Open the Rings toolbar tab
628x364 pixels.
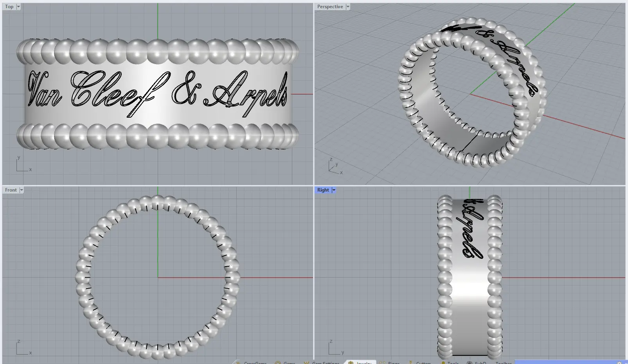[x=394, y=362]
